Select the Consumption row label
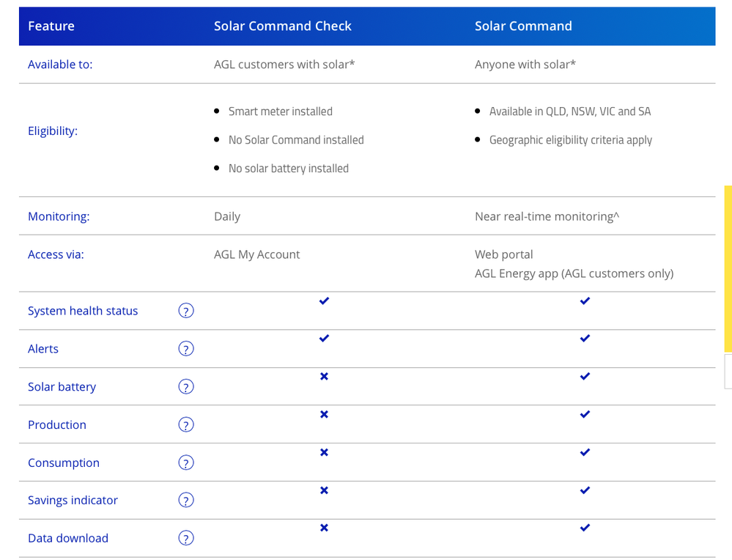 [x=64, y=463]
